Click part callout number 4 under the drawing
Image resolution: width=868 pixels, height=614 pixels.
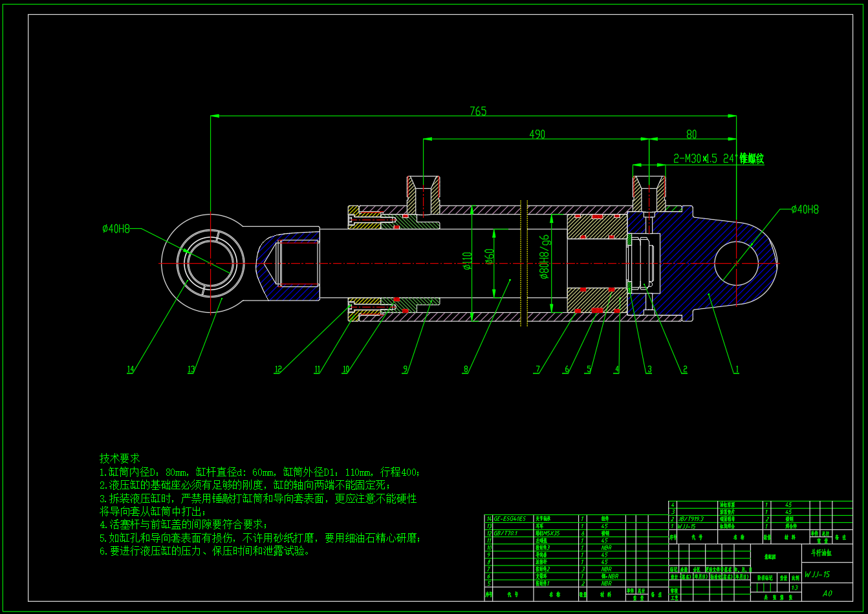tap(617, 370)
